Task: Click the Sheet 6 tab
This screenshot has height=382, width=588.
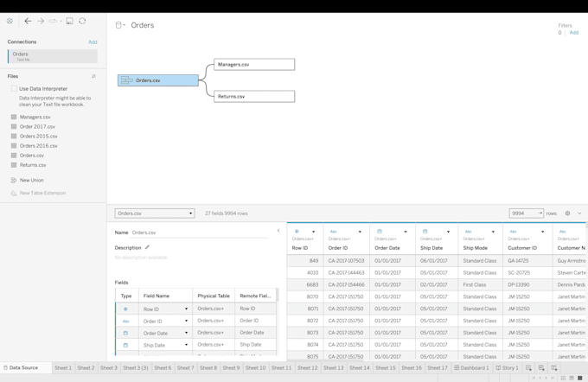Action: click(x=163, y=368)
